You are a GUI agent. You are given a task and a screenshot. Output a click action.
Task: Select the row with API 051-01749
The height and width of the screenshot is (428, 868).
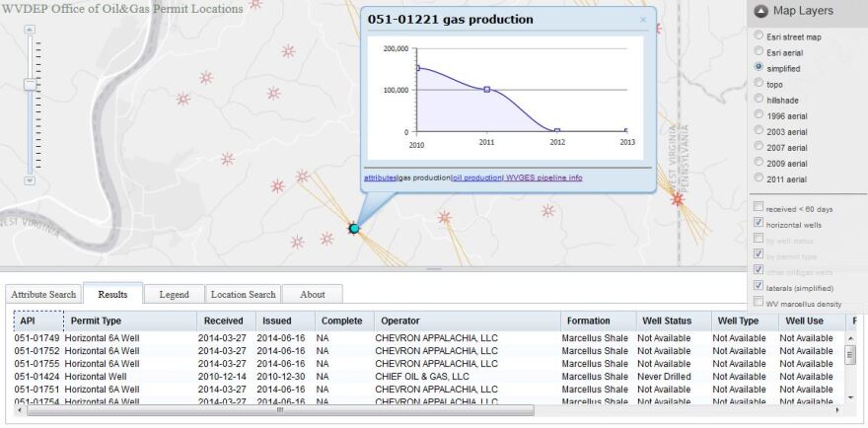point(429,338)
